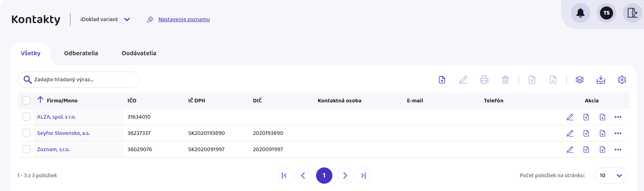
Task: Click the download export icon
Action: point(601,80)
